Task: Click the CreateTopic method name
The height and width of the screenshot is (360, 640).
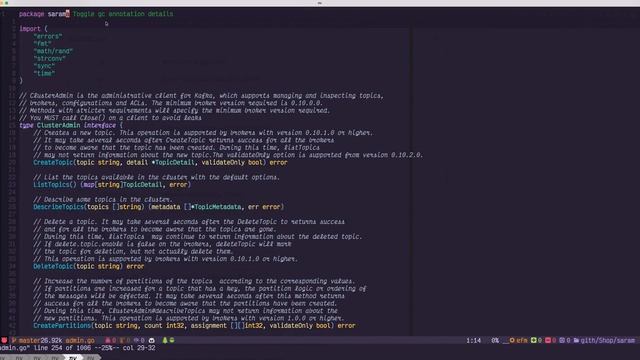Action: tap(53, 162)
